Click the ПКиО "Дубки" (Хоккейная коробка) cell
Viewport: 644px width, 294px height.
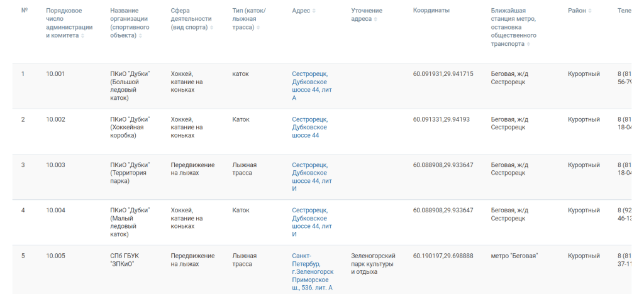click(x=130, y=127)
